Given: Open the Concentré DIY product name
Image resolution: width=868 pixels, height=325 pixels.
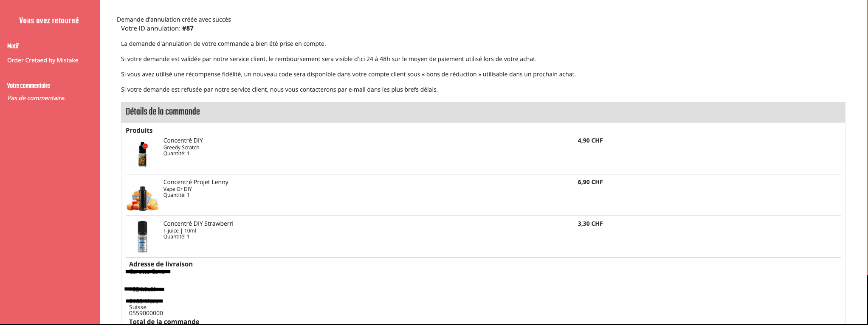Looking at the screenshot, I should pos(183,140).
